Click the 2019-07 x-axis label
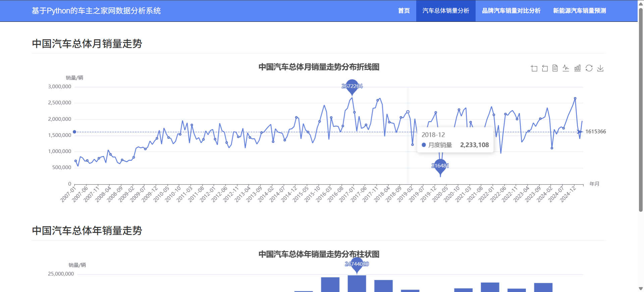644x292 pixels. click(417, 194)
